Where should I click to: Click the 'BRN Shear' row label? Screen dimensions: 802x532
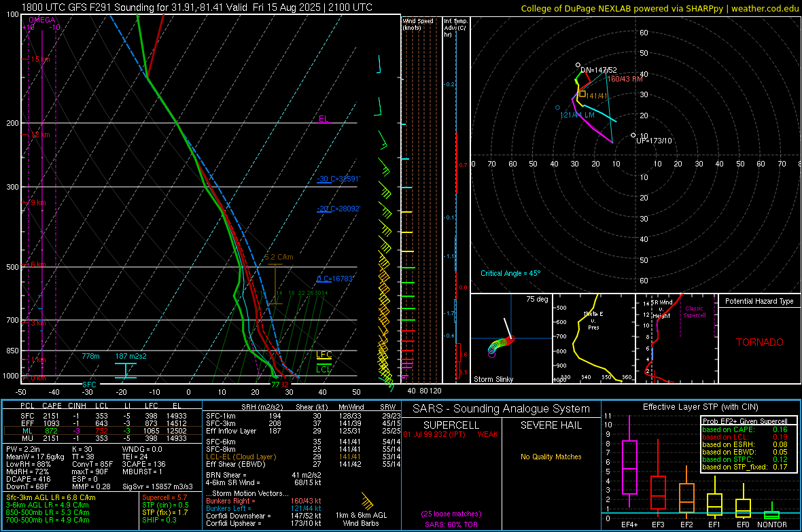[226, 475]
